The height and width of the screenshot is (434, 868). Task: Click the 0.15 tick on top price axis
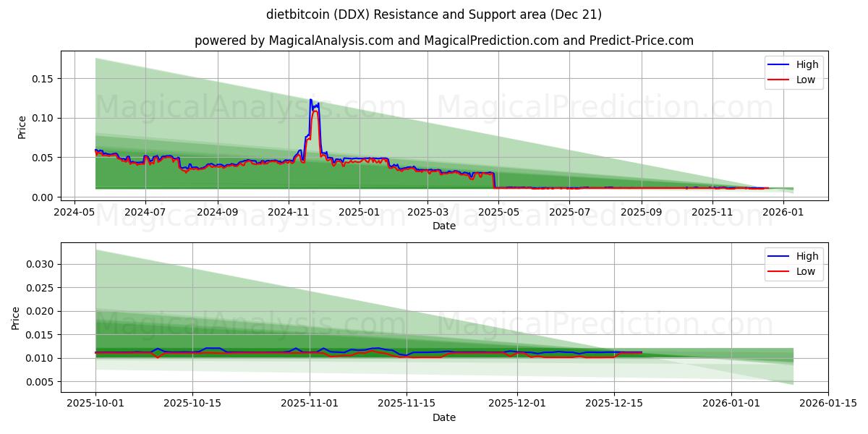pyautogui.click(x=41, y=80)
